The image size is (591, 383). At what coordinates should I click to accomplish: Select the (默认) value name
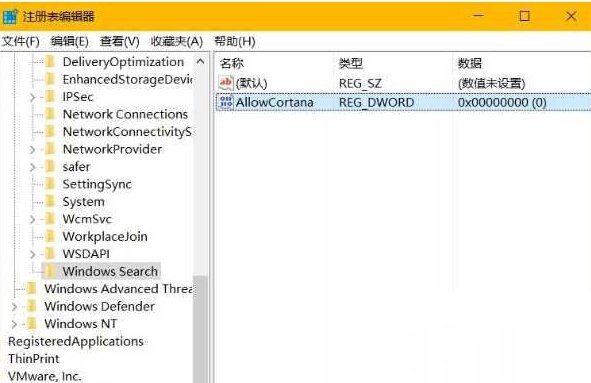251,83
